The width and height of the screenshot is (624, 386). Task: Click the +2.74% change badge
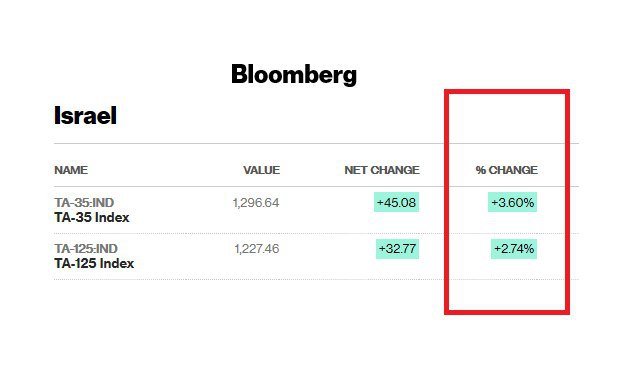pyautogui.click(x=514, y=249)
